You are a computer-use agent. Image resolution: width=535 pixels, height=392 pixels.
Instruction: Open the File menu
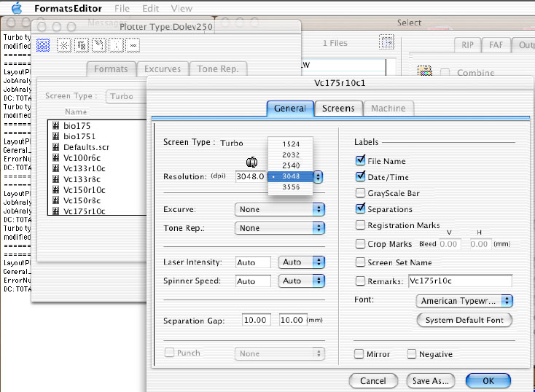coord(122,9)
